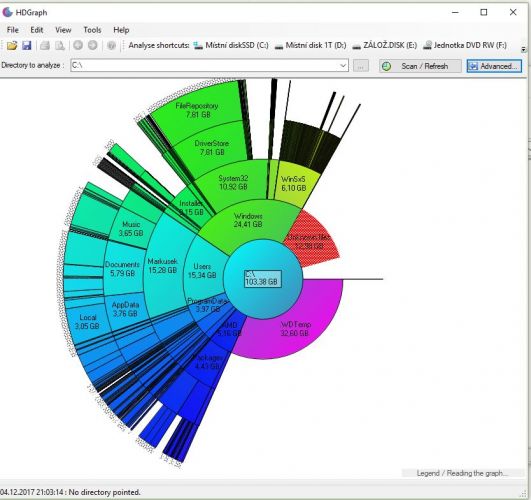Image resolution: width=531 pixels, height=500 pixels.
Task: Navigate forward with the right arrow icon
Action: tap(92, 45)
